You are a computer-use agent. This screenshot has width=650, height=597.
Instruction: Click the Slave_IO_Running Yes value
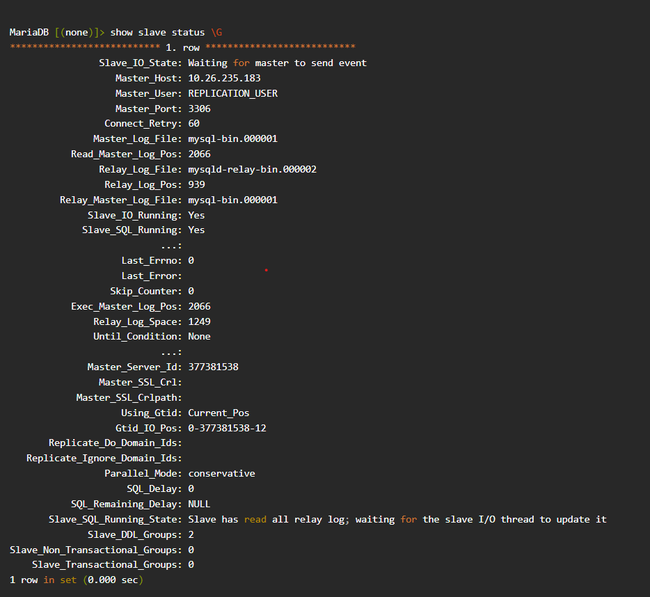[x=196, y=215]
